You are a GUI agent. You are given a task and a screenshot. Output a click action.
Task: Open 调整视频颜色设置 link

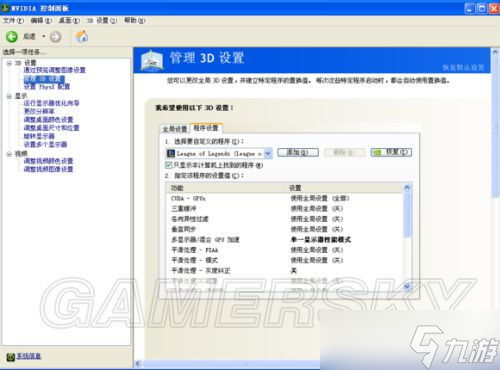coord(48,161)
